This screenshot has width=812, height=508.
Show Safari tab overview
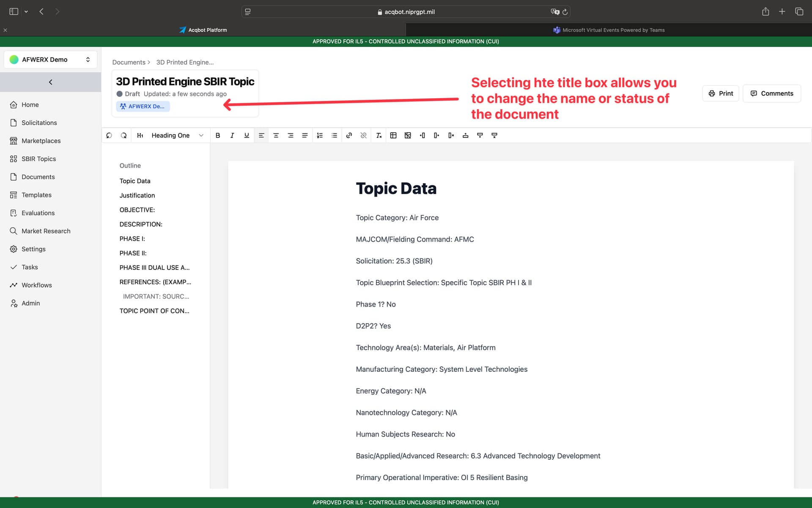799,11
